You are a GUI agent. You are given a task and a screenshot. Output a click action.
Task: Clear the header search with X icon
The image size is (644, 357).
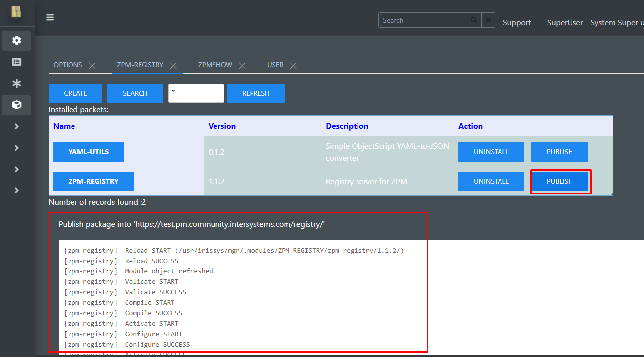click(488, 20)
